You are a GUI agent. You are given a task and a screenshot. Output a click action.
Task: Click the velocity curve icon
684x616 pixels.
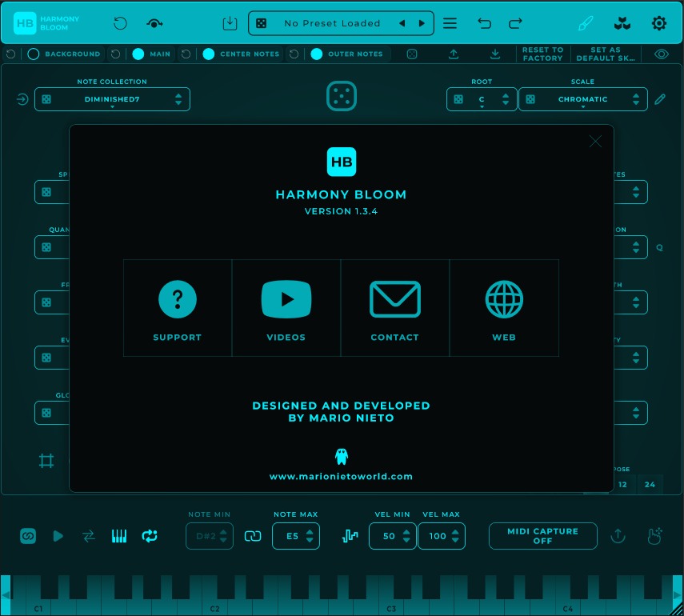pyautogui.click(x=350, y=536)
